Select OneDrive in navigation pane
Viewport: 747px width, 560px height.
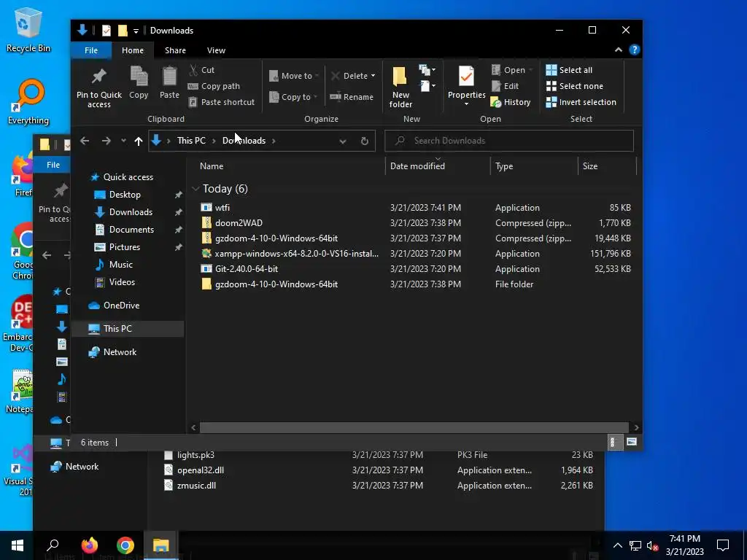(121, 306)
